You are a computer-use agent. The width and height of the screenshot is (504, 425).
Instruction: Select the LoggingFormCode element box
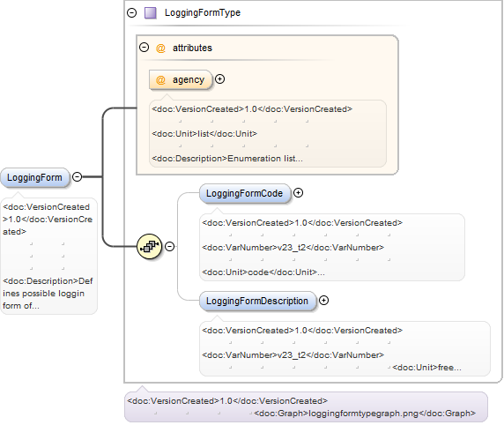click(x=245, y=193)
